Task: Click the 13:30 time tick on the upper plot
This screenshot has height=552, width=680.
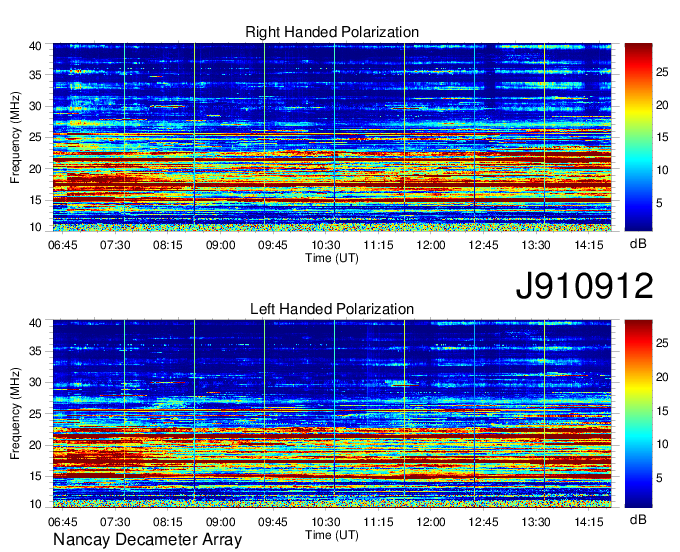Action: [x=536, y=245]
